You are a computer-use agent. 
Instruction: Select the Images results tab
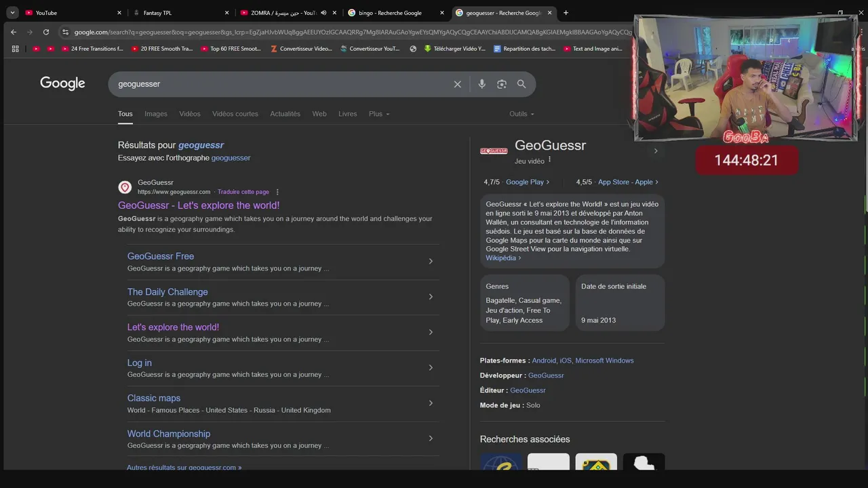pos(156,114)
